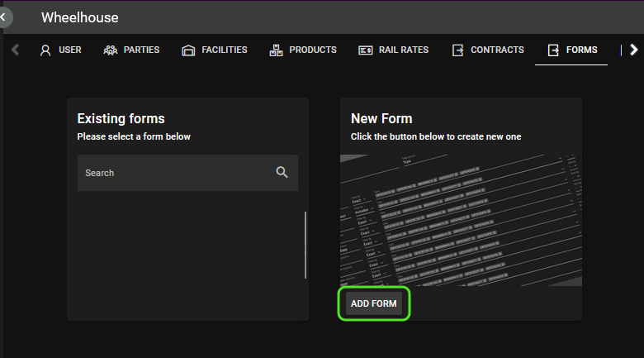Click the Search field in Existing forms
The image size is (644, 358).
pyautogui.click(x=187, y=173)
